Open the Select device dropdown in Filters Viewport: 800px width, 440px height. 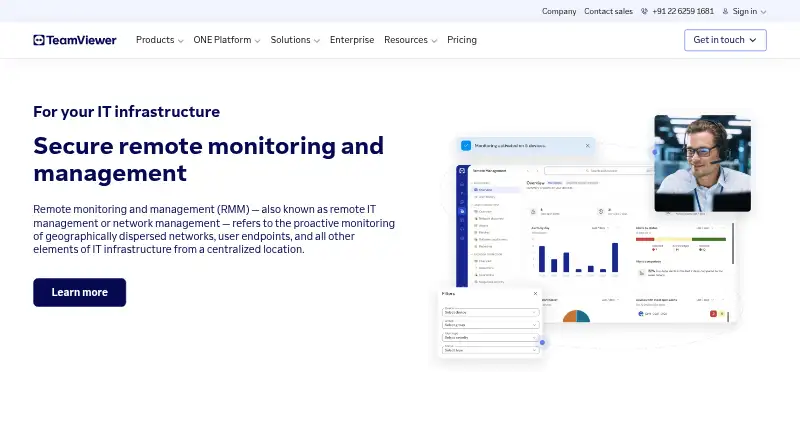490,312
